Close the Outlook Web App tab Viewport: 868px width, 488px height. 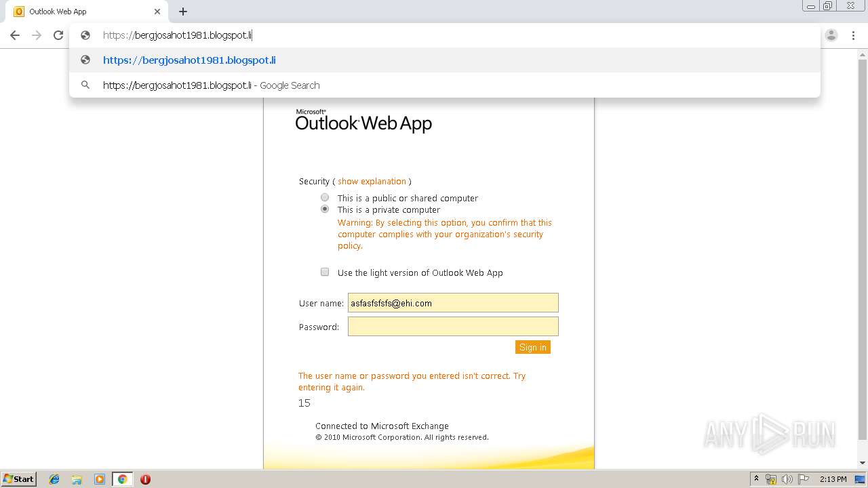[157, 12]
